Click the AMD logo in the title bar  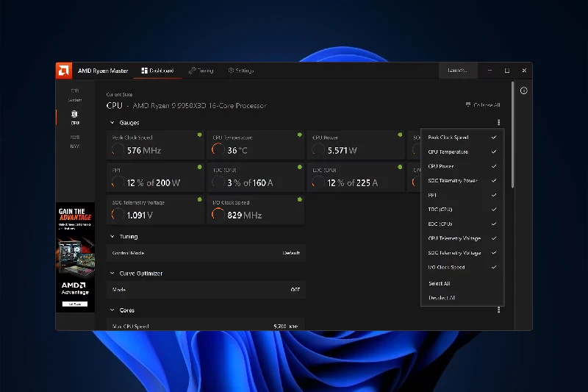[64, 71]
